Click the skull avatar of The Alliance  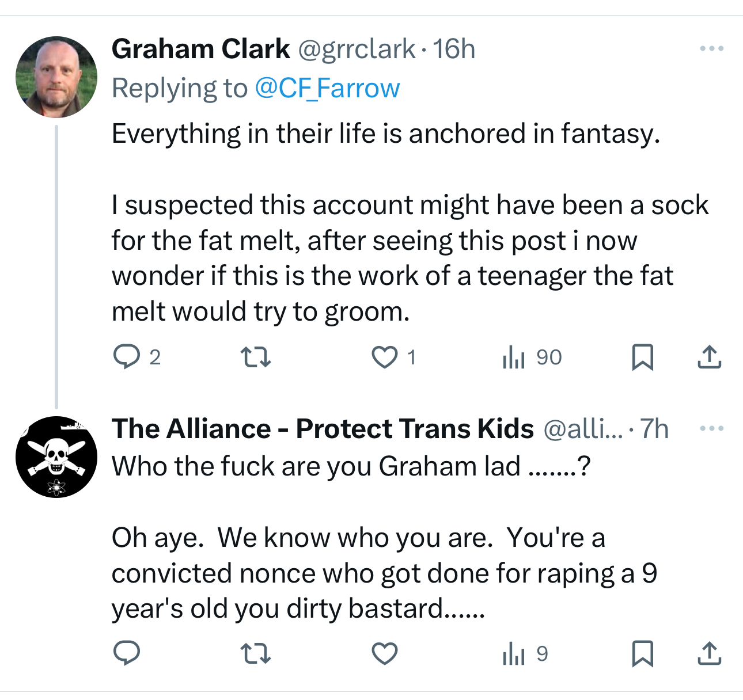[x=56, y=457]
